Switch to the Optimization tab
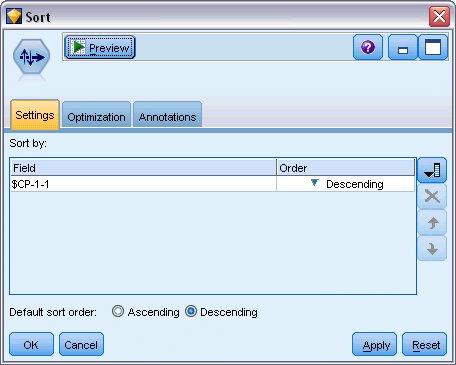This screenshot has height=365, width=456. 96,115
